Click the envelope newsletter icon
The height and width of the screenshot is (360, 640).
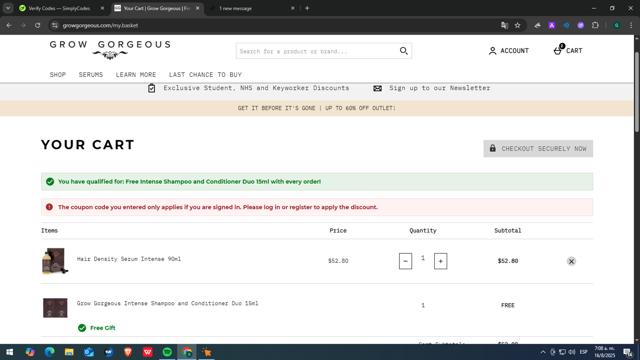[x=378, y=88]
